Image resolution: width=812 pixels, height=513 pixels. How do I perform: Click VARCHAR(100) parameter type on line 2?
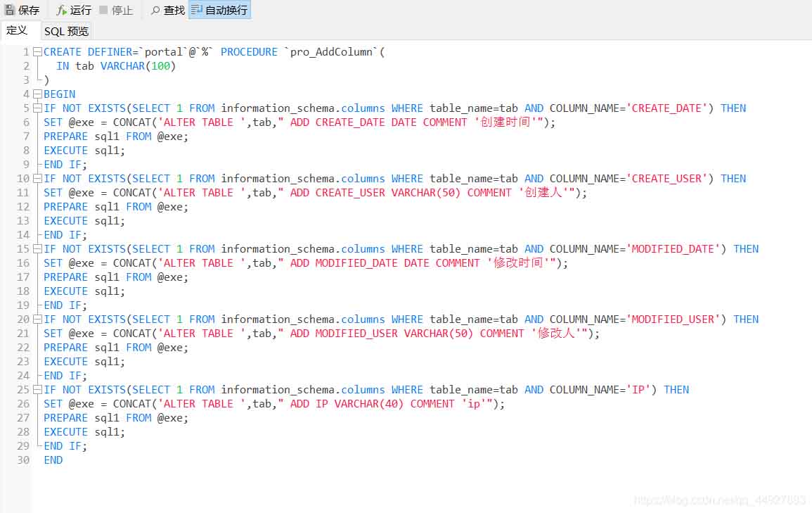click(x=138, y=66)
